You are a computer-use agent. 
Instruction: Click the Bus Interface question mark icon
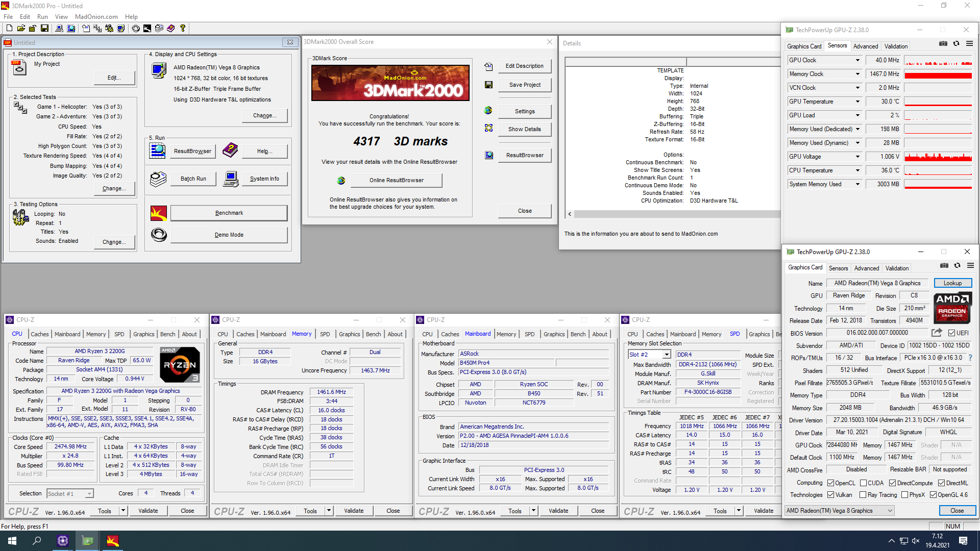970,358
